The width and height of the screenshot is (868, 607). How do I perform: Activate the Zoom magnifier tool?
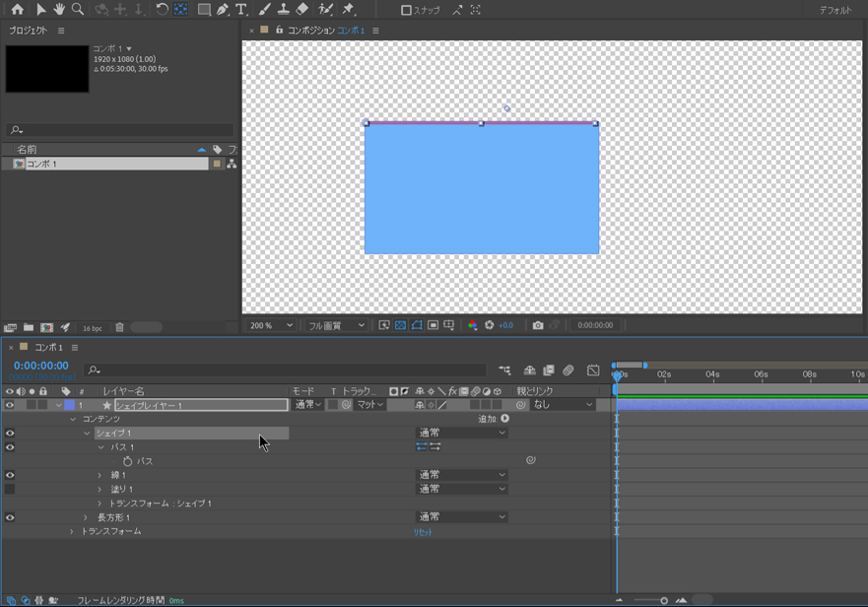tap(78, 10)
